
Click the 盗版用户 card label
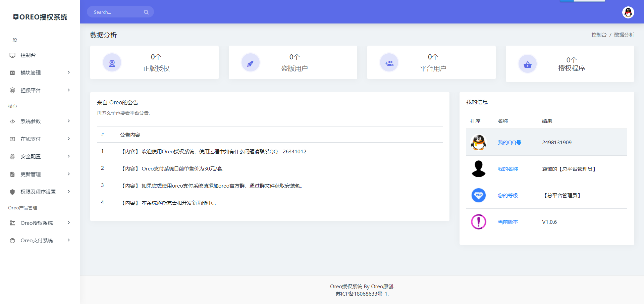pos(294,68)
